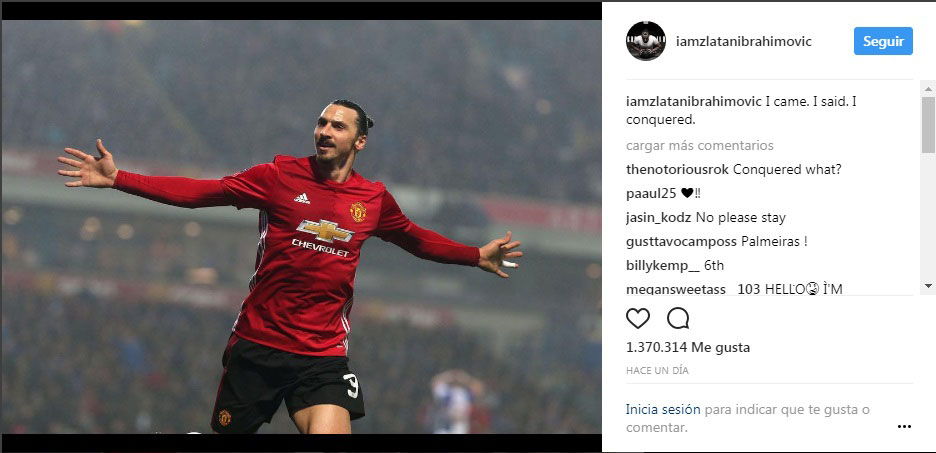936x453 pixels.
Task: Click the footballer post photo
Action: tap(301, 227)
